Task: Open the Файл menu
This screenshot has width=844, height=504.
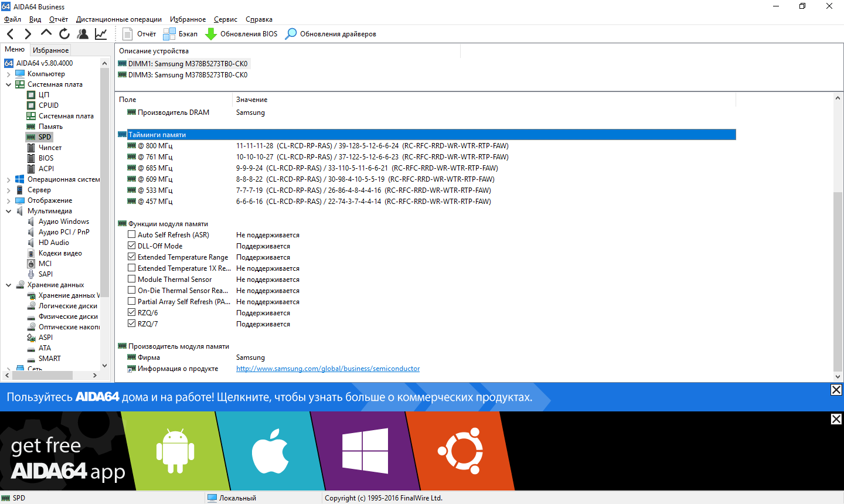Action: point(12,19)
